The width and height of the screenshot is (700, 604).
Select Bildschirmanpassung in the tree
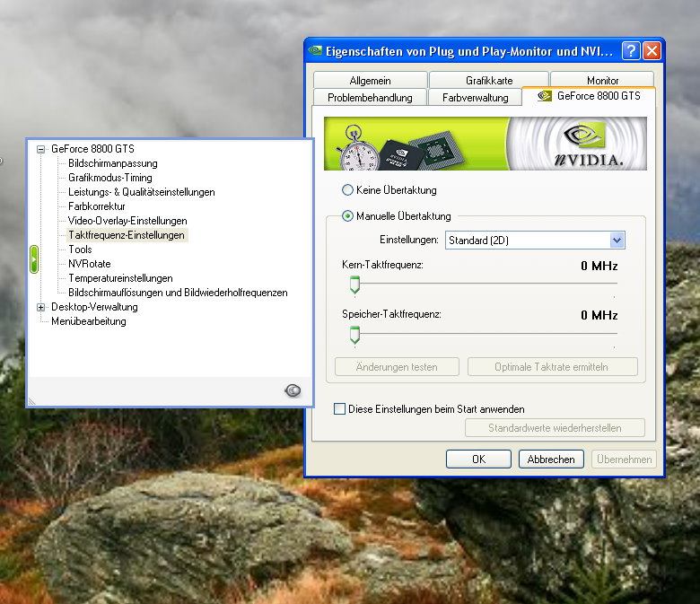click(113, 163)
